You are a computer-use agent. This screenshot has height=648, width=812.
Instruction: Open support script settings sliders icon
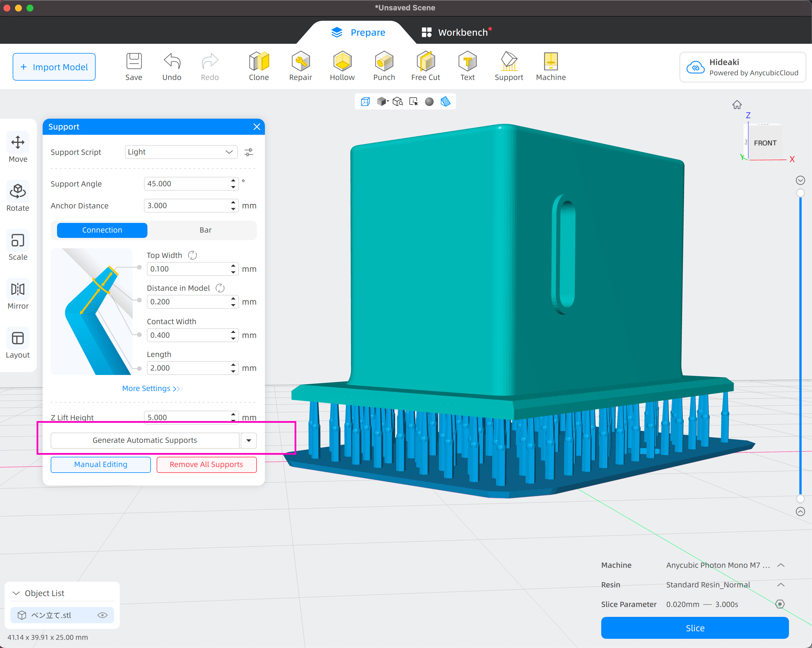point(248,152)
